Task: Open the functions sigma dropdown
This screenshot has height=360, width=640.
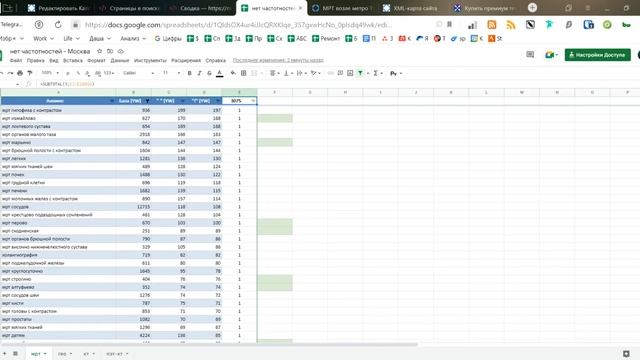Action: tap(378, 73)
